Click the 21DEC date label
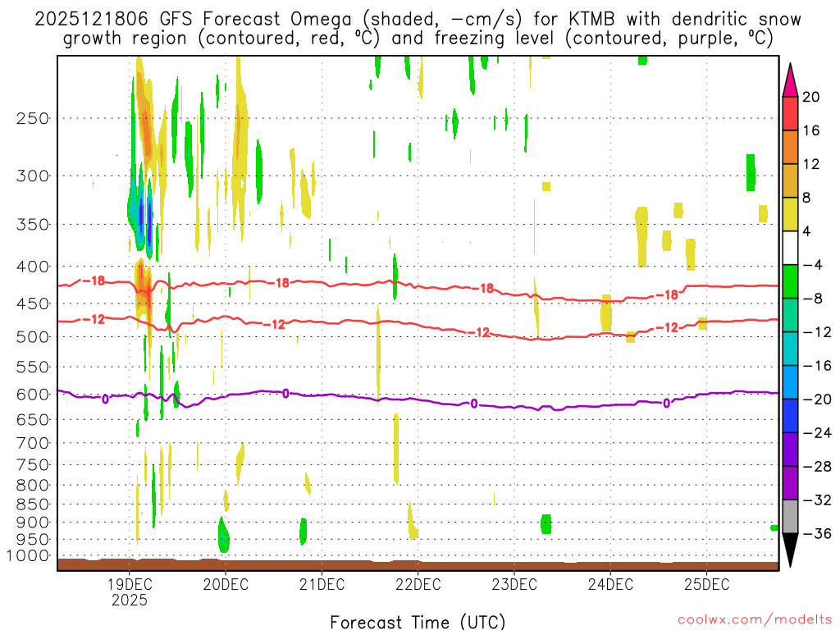 tap(322, 584)
